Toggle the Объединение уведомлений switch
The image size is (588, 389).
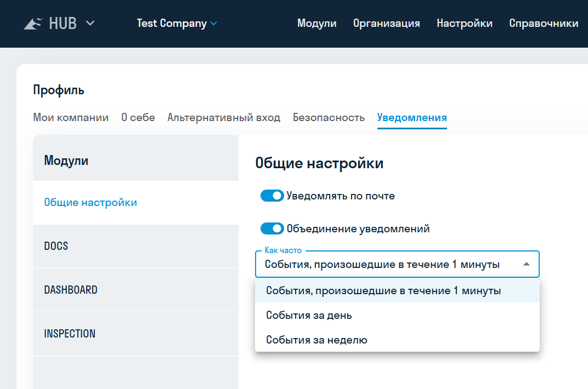(x=272, y=228)
